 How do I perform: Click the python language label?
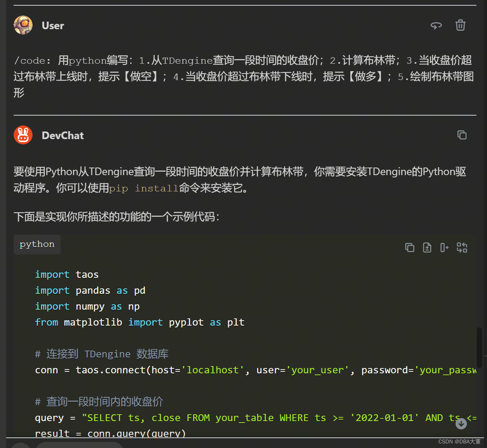pyautogui.click(x=37, y=244)
